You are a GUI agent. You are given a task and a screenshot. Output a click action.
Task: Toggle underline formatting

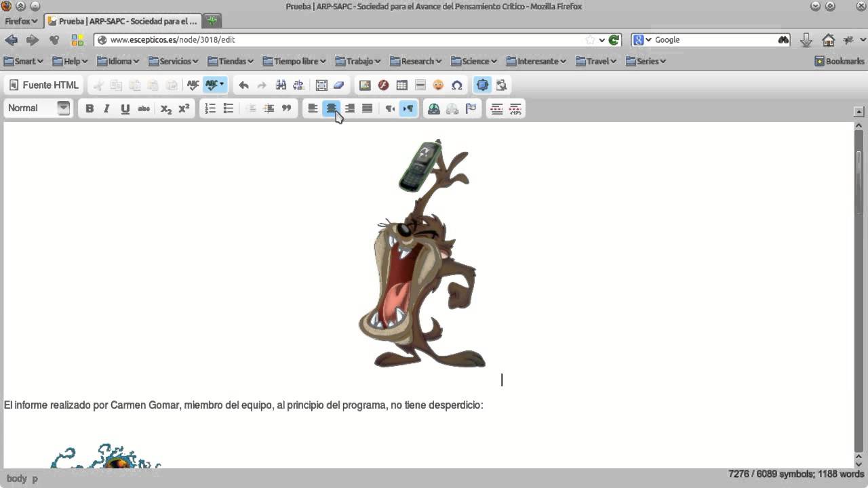click(x=125, y=108)
